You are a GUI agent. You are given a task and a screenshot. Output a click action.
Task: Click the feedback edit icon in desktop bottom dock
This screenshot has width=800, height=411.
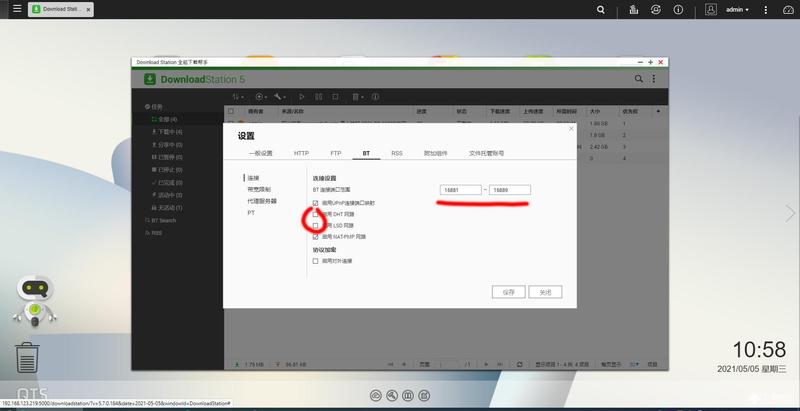coord(424,395)
